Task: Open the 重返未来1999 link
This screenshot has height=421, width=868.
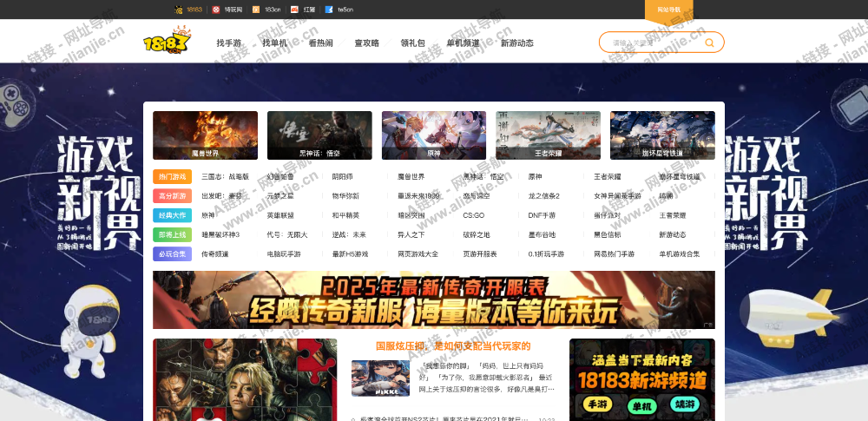Action: [x=418, y=196]
